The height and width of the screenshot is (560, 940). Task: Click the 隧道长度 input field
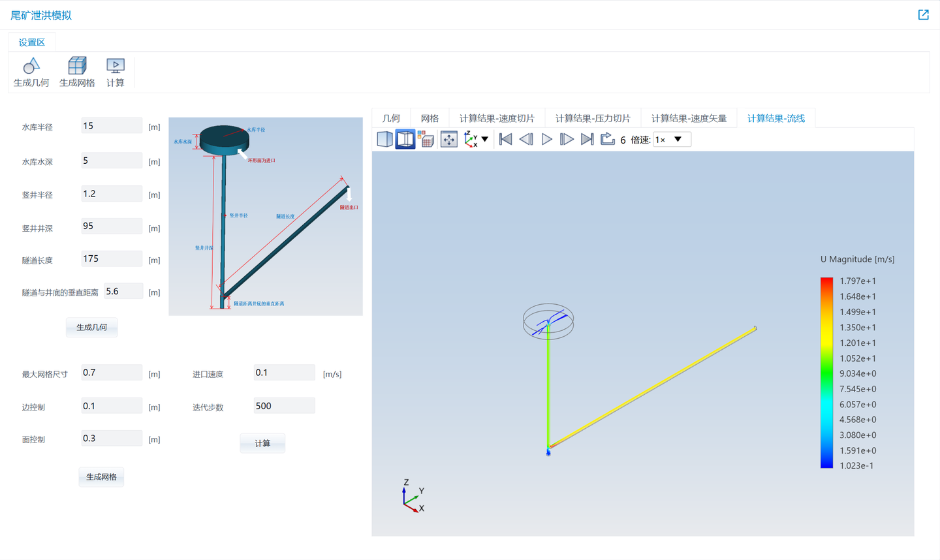click(112, 258)
